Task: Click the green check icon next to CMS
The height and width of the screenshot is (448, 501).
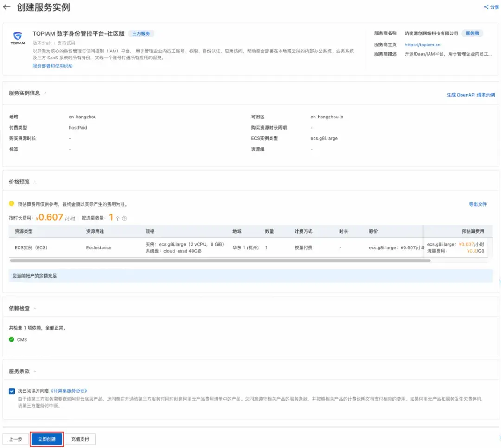Action: pyautogui.click(x=12, y=339)
